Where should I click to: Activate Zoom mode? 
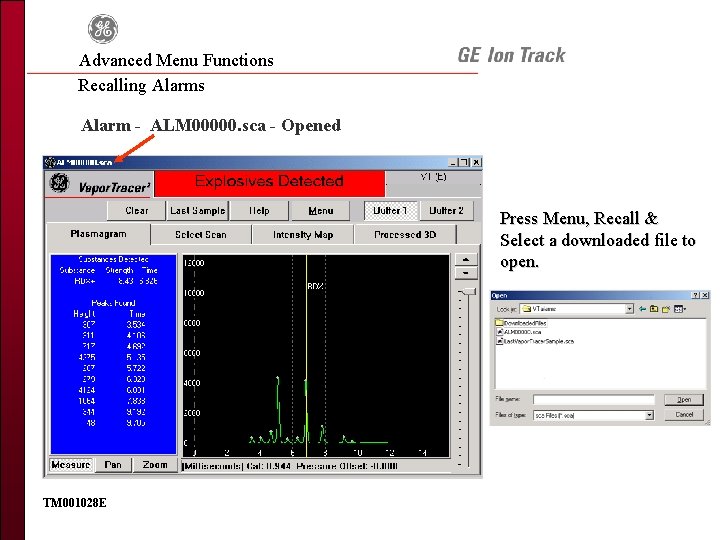click(155, 465)
